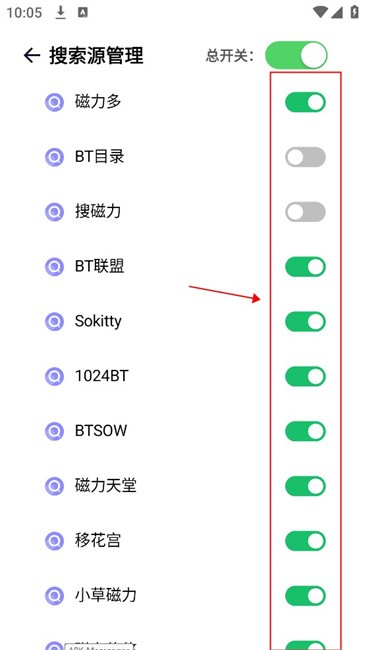The height and width of the screenshot is (650, 365).
Task: Enable the BT目录 source toggle
Action: (x=305, y=157)
